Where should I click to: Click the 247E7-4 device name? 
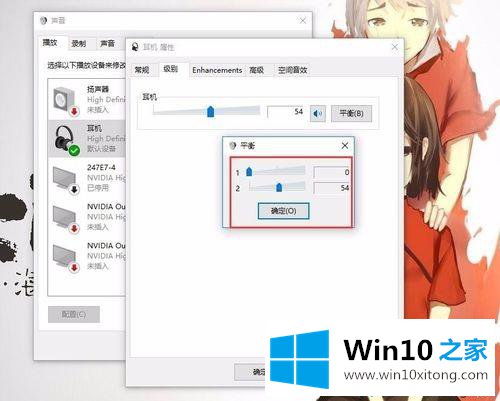(x=101, y=167)
